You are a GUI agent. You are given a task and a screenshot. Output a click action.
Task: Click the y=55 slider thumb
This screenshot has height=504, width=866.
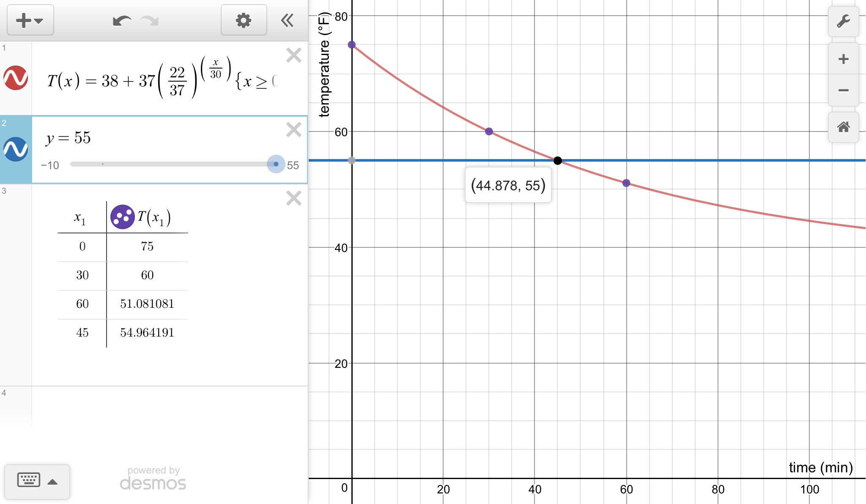276,164
